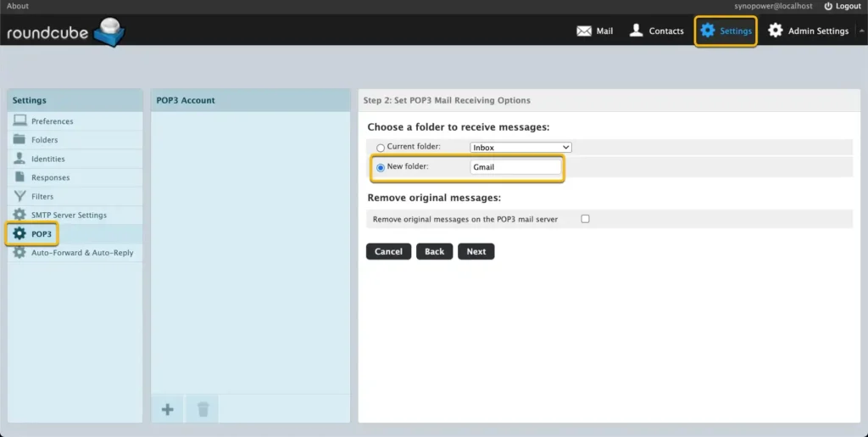The image size is (868, 437).
Task: Open the About menu item
Action: click(18, 6)
